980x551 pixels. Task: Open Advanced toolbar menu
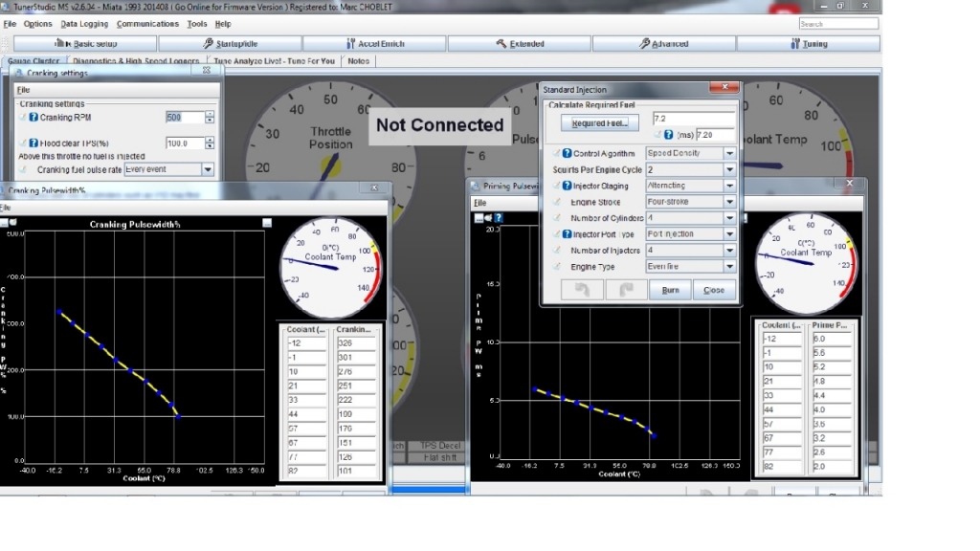coord(664,44)
